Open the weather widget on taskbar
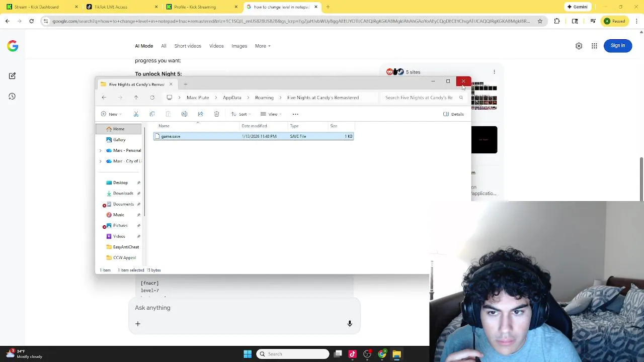 tap(25, 354)
